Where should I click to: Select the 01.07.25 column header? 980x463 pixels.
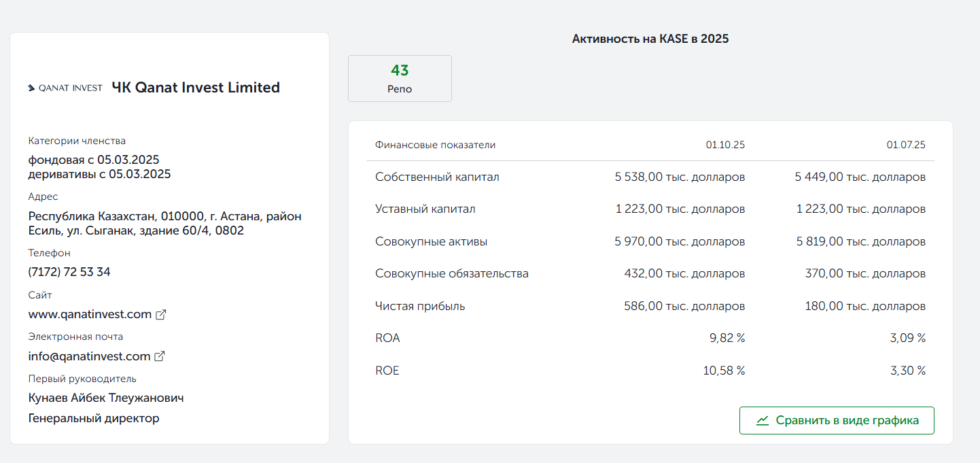[x=906, y=145]
